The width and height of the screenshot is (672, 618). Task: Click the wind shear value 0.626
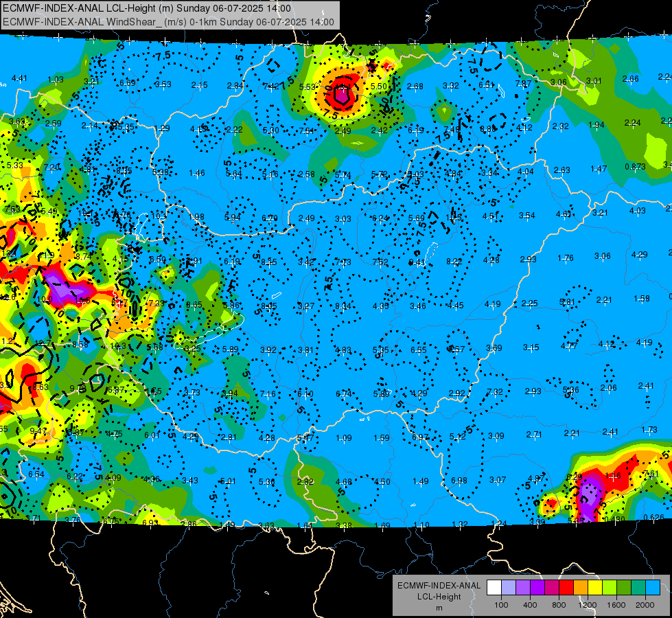pyautogui.click(x=654, y=517)
